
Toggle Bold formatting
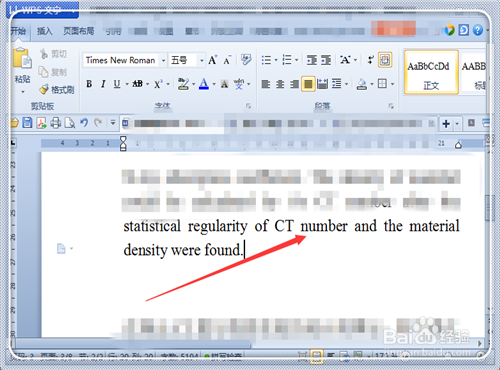(x=89, y=84)
